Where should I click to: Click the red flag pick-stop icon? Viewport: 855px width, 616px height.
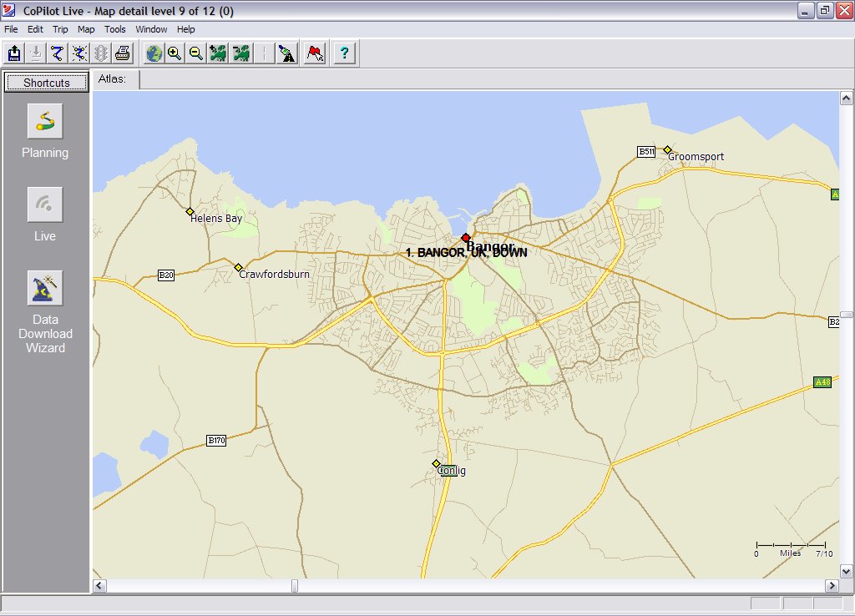point(315,53)
